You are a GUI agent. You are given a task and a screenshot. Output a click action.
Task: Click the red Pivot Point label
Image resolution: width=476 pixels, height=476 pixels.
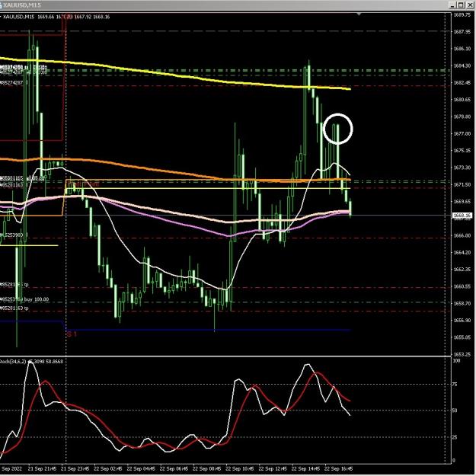coord(83,184)
